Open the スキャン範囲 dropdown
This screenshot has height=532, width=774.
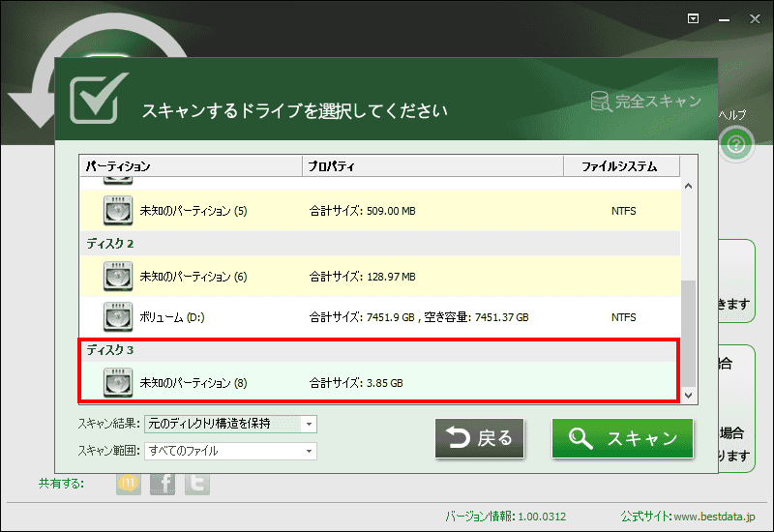pos(230,451)
